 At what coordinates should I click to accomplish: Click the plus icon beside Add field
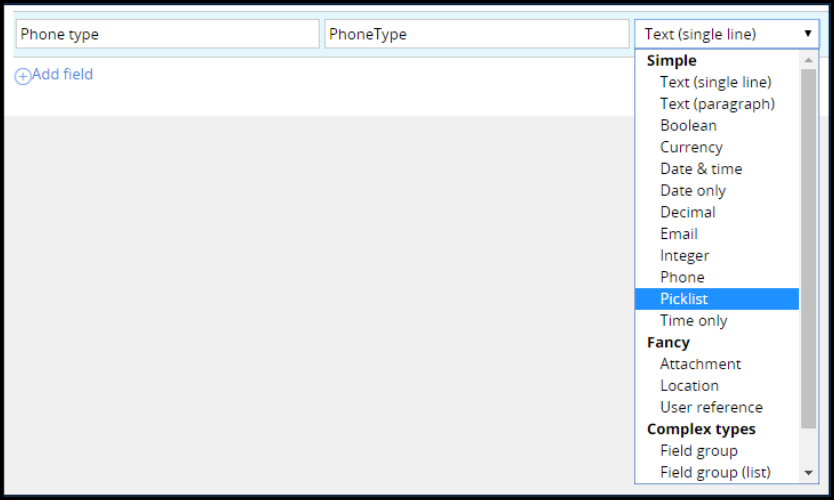[23, 76]
